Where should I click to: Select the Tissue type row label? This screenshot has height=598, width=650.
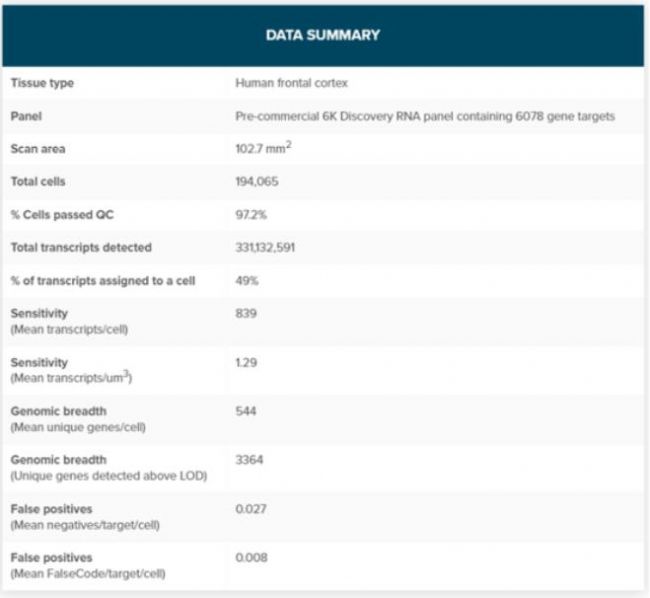[42, 83]
